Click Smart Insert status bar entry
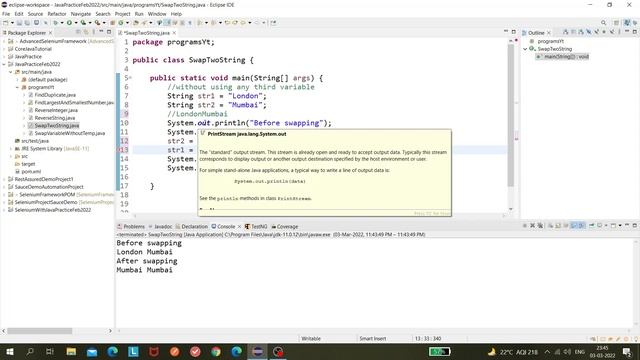 click(372, 338)
